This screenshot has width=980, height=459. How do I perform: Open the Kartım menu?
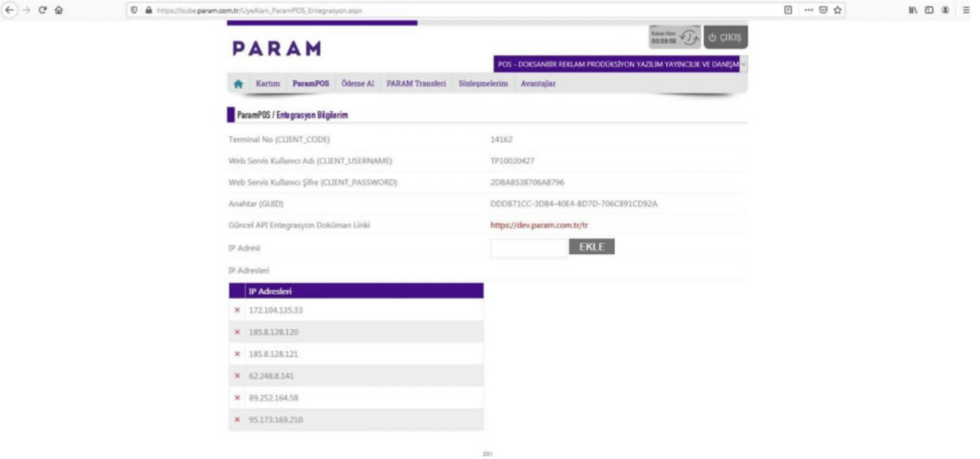coord(268,83)
